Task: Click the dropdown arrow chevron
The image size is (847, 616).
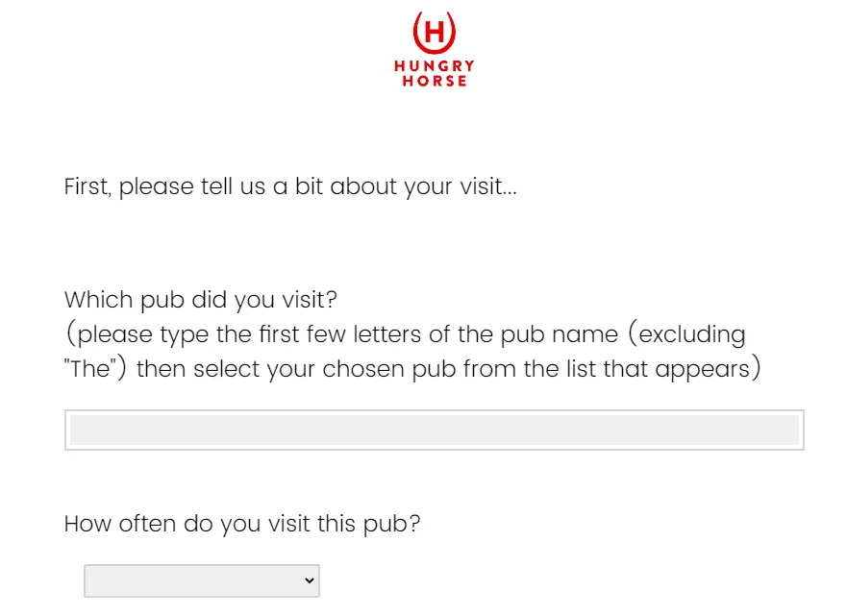Action: 309,580
